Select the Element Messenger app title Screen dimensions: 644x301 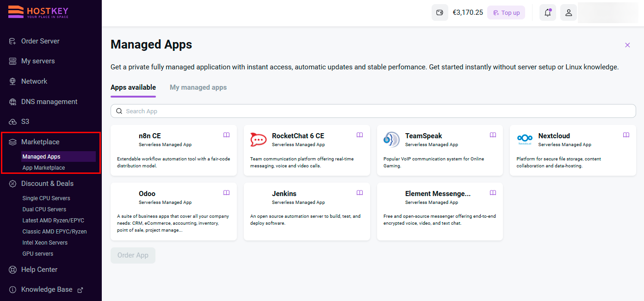click(438, 194)
